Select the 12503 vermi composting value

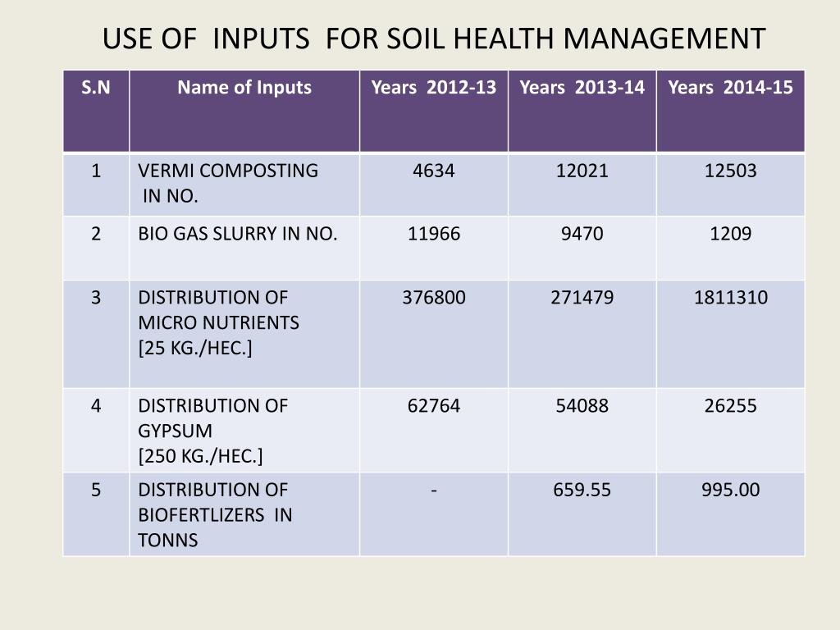pyautogui.click(x=730, y=171)
